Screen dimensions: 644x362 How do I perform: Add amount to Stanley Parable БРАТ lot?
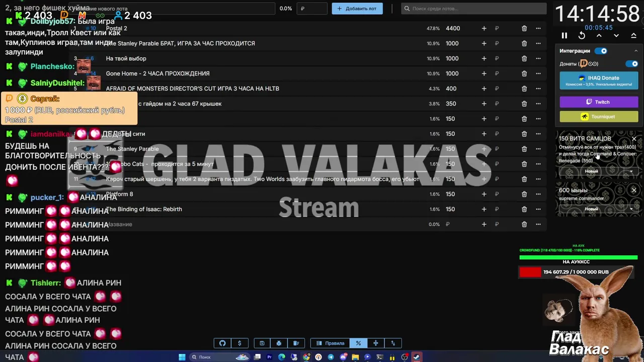click(484, 43)
